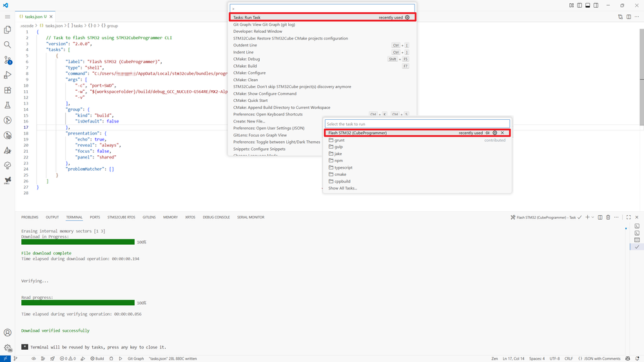This screenshot has width=644, height=362.
Task: Expand the cppbuild task folder
Action: (x=417, y=181)
